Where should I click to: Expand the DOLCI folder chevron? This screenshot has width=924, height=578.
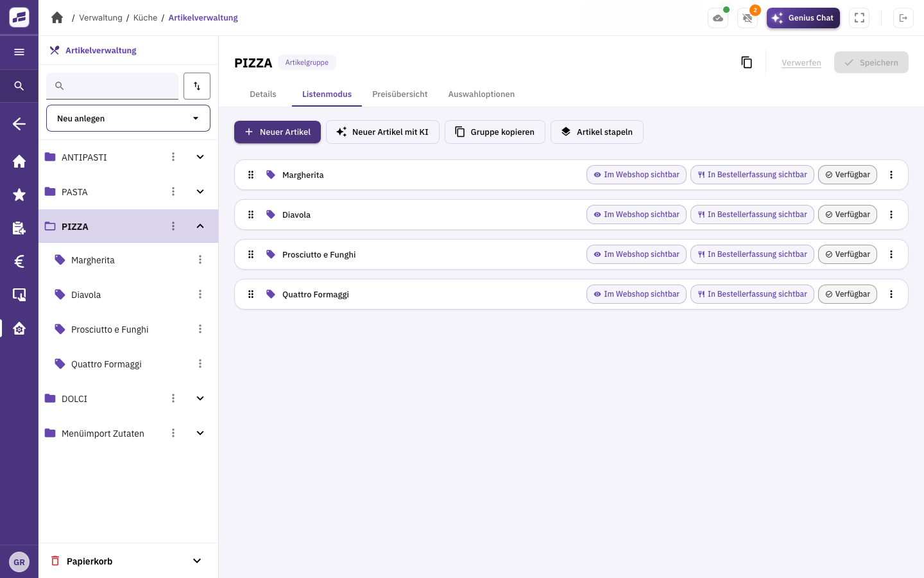(x=200, y=398)
